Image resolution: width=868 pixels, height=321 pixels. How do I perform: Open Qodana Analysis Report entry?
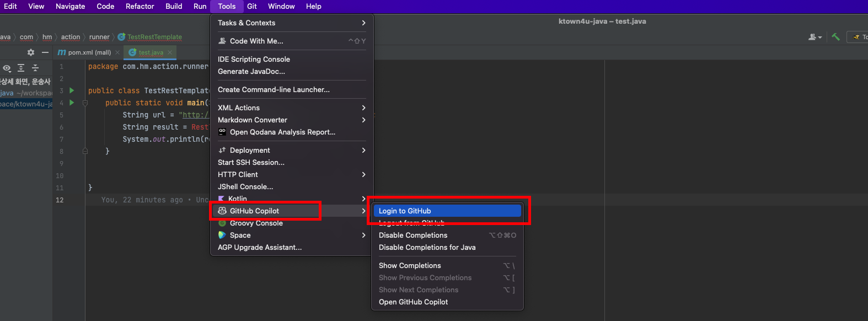pos(292,132)
